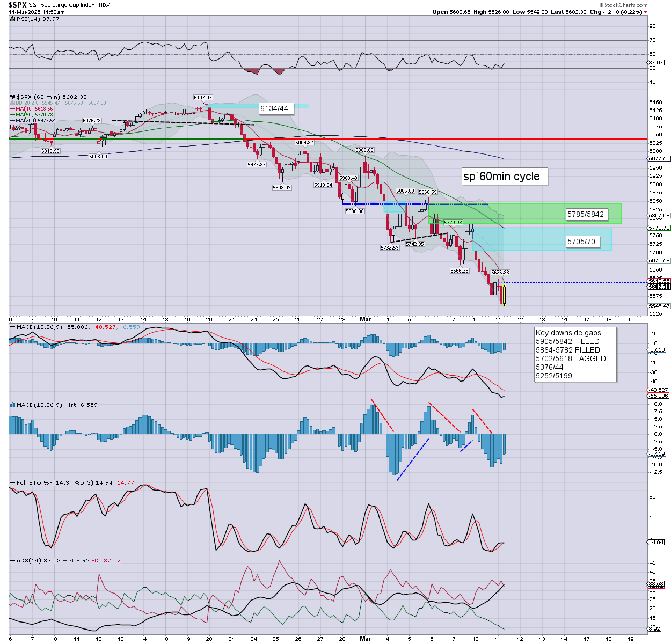Click the candlestick icon beside $SPX (60 min)
The width and height of the screenshot is (671, 644).
[12, 97]
